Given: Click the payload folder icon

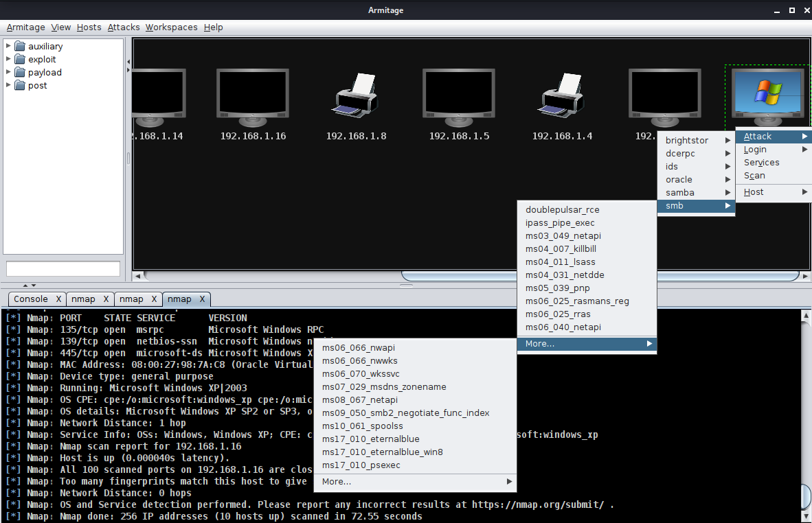Looking at the screenshot, I should point(20,73).
